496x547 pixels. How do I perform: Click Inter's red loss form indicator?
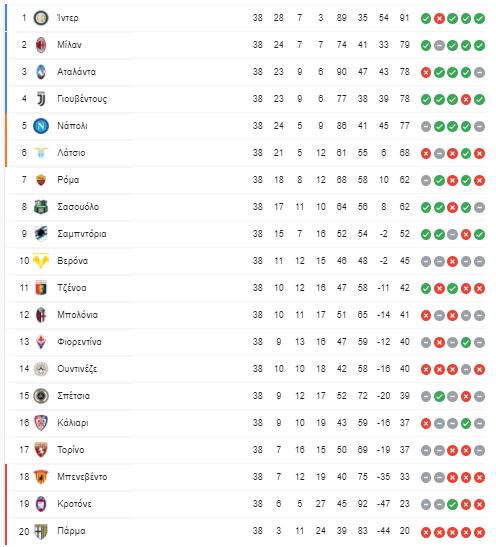click(x=439, y=18)
